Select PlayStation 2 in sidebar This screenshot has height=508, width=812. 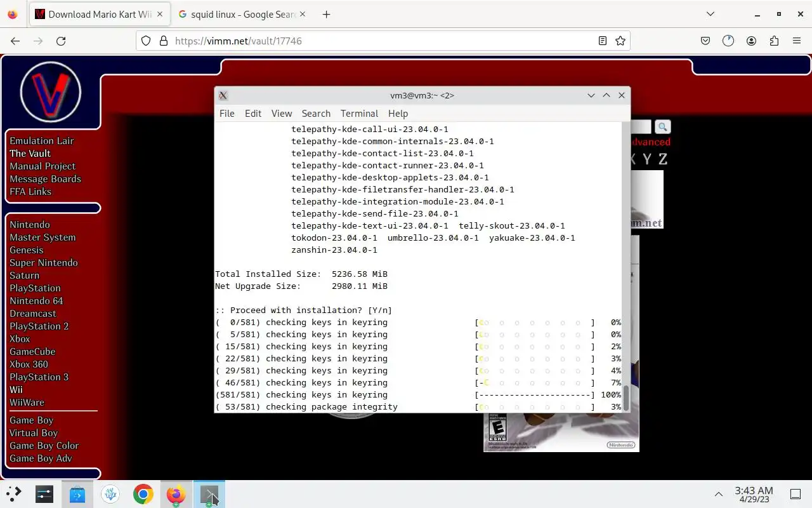coord(39,326)
